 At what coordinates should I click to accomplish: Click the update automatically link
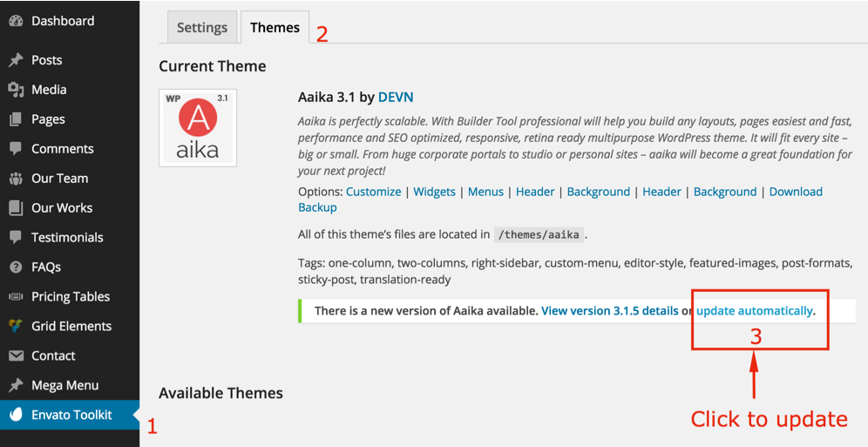[x=755, y=311]
